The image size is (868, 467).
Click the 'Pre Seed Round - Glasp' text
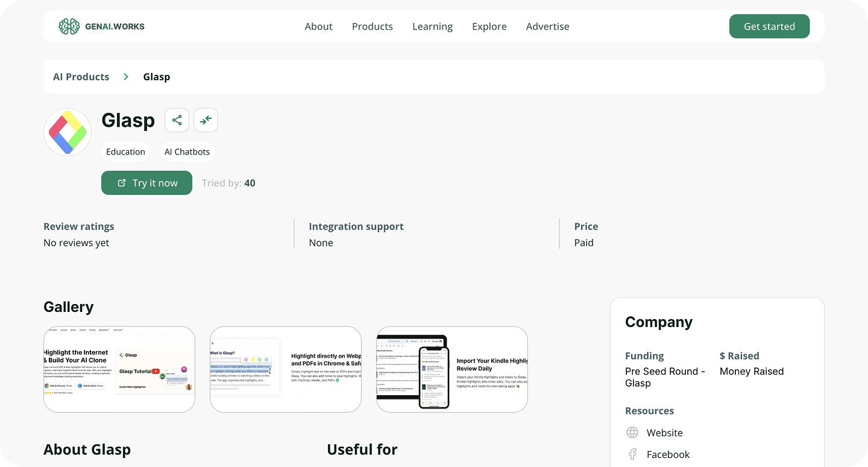pyautogui.click(x=665, y=377)
